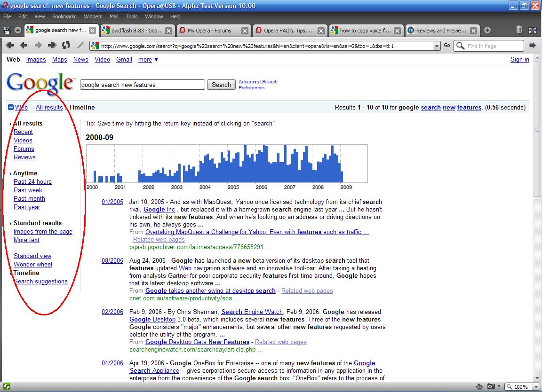The height and width of the screenshot is (392, 542).
Task: Open Images link in Google nav
Action: coord(36,59)
